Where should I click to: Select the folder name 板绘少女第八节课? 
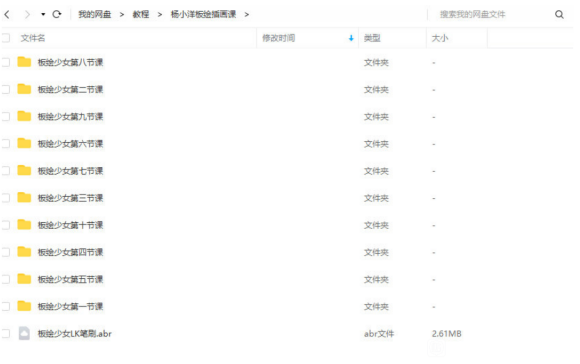[x=70, y=63]
